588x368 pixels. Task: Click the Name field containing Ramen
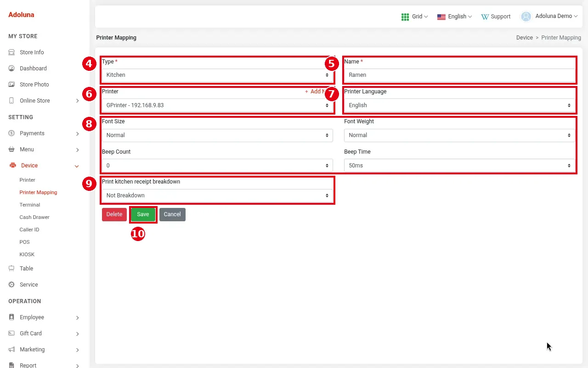coord(459,75)
